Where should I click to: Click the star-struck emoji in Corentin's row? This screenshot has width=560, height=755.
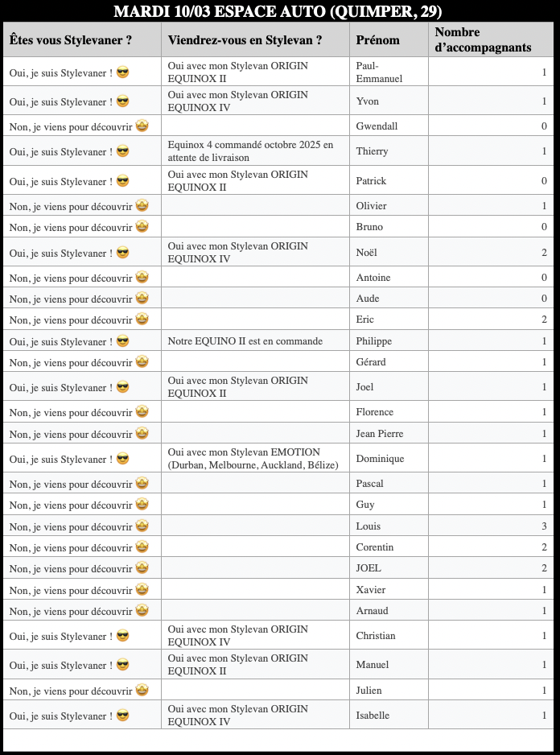[142, 547]
